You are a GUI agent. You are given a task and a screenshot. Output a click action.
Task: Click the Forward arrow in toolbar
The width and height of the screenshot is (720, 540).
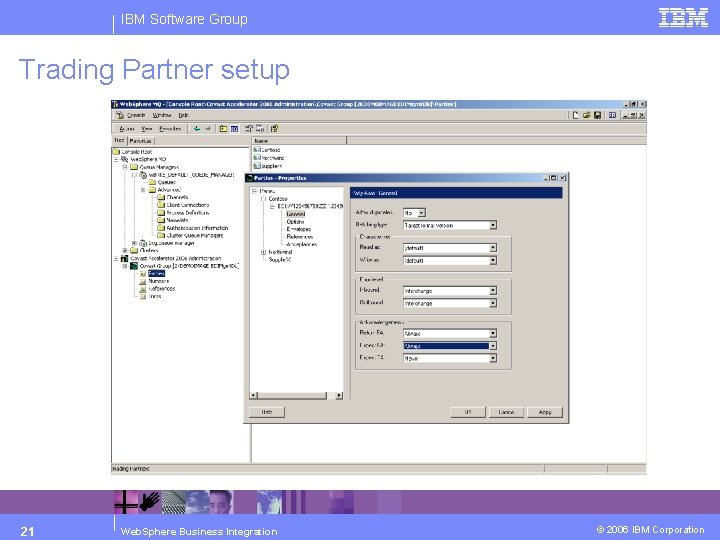[208, 129]
